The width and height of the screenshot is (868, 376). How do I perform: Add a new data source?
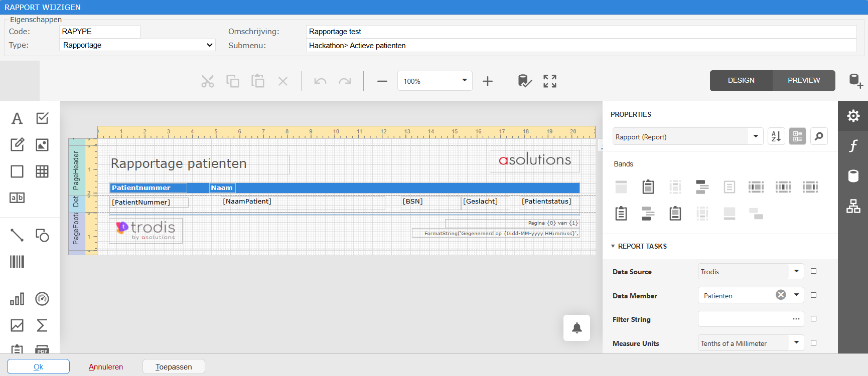855,81
